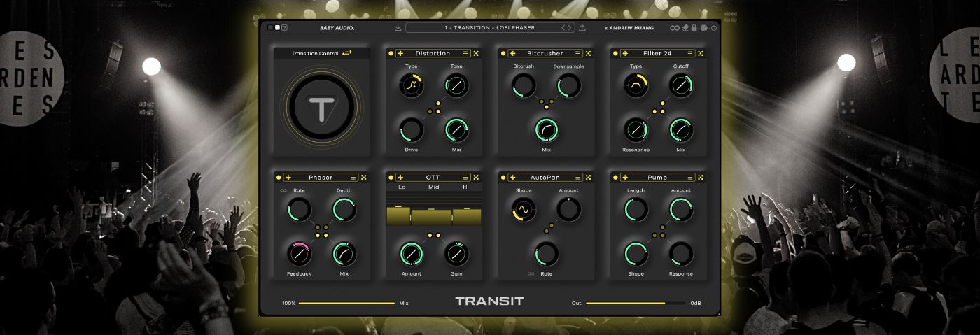The width and height of the screenshot is (980, 335).
Task: Click the Out level slider at bottom
Action: pyautogui.click(x=636, y=304)
